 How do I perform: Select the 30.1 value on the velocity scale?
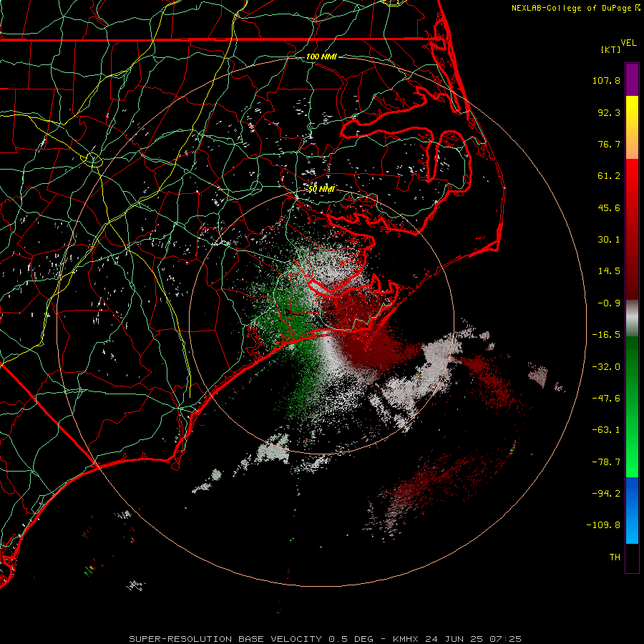point(609,240)
